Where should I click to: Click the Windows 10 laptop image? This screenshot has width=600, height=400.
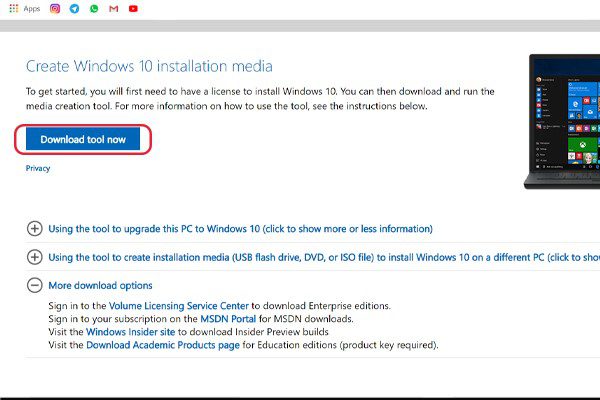562,122
